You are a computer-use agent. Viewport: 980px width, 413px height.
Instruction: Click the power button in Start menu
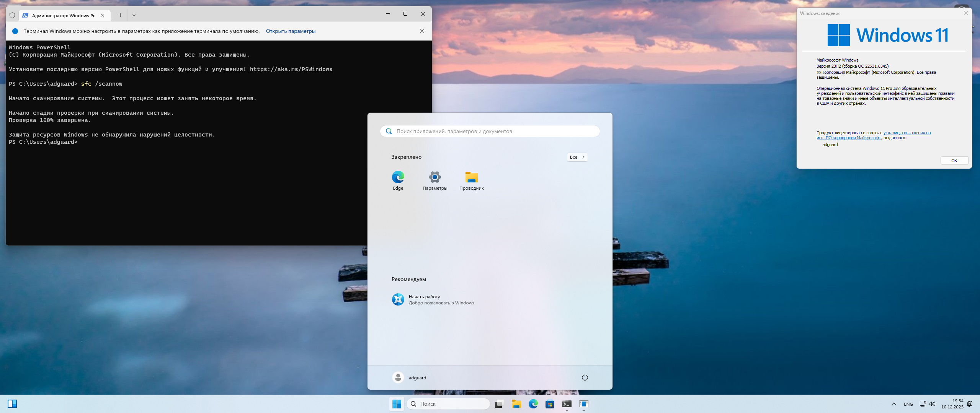(585, 377)
